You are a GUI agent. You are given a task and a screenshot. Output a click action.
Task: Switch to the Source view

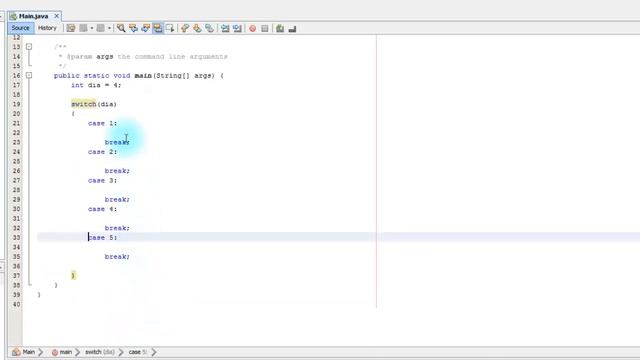[20, 28]
